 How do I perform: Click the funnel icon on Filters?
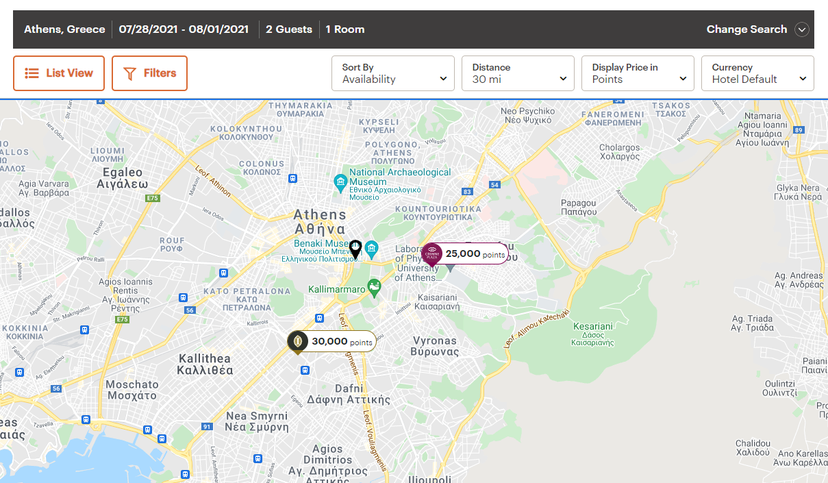point(130,73)
